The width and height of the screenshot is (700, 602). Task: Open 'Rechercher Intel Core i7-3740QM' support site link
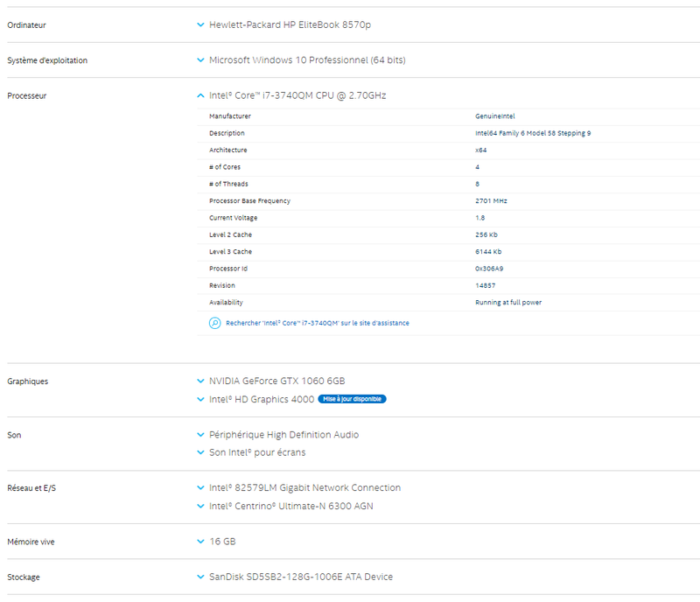[x=318, y=323]
